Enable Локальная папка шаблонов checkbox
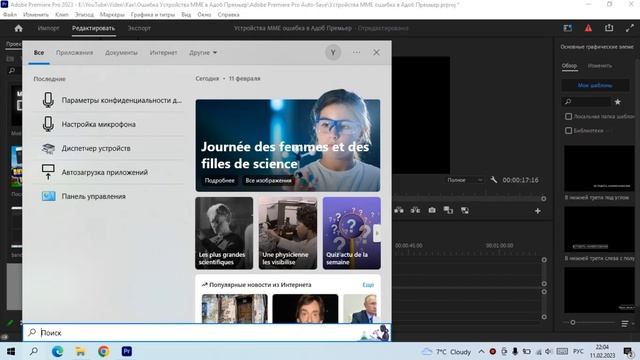640x360 pixels. [568, 116]
